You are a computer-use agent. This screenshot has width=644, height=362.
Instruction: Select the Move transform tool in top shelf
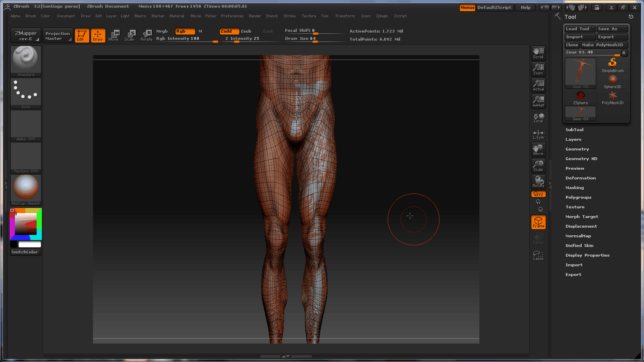pos(114,35)
